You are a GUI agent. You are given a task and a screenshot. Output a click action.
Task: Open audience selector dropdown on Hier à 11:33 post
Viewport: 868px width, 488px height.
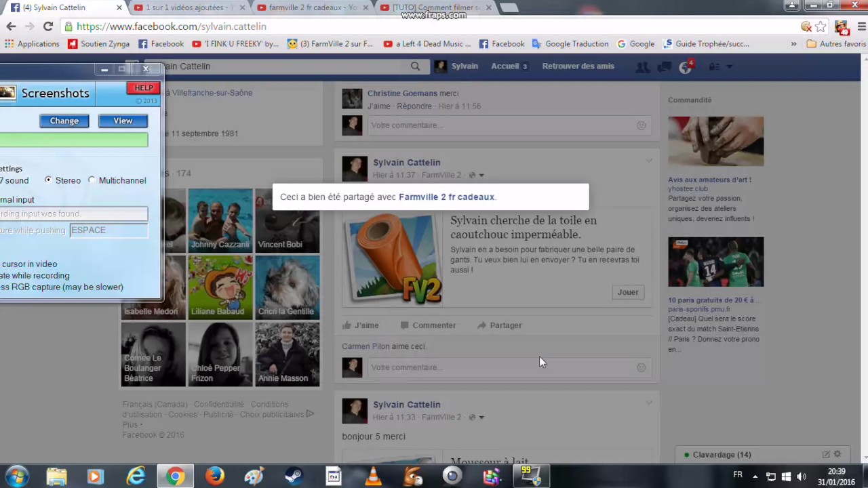[476, 417]
